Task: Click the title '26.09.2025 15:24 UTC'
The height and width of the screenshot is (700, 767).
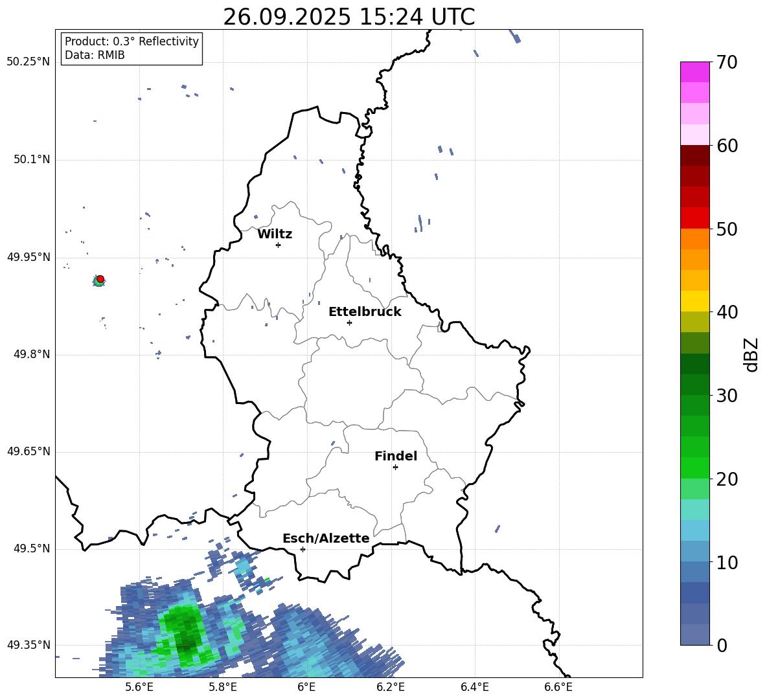Action: pyautogui.click(x=349, y=17)
